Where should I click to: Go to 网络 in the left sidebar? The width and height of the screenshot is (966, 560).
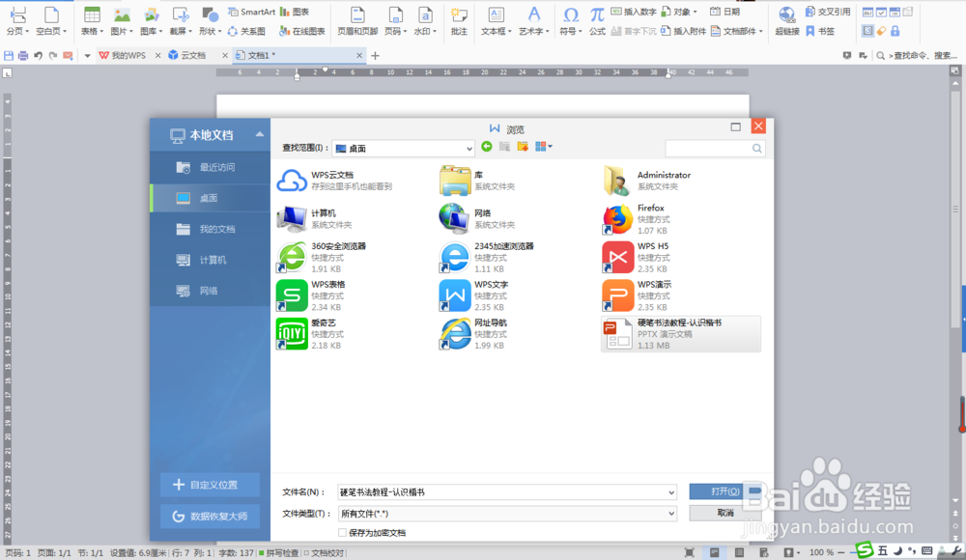(x=210, y=291)
